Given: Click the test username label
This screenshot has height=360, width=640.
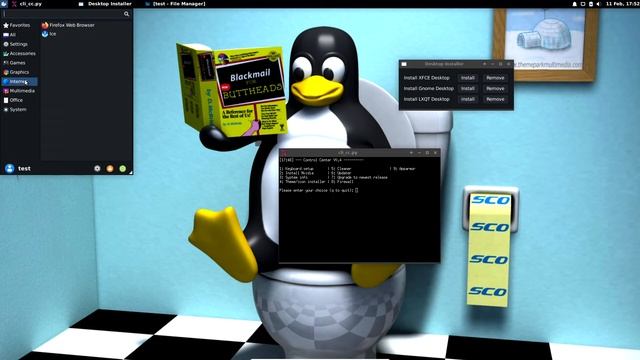Looking at the screenshot, I should tap(24, 168).
